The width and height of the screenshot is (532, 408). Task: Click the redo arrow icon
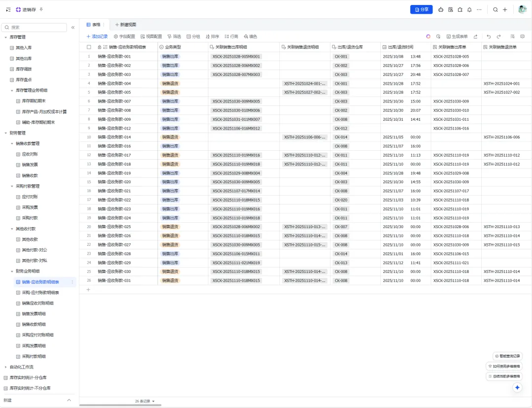[499, 36]
